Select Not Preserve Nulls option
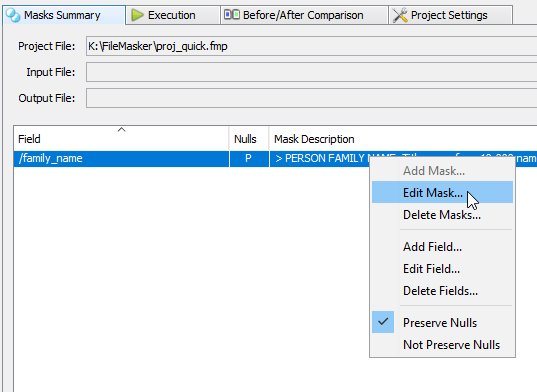The image size is (537, 392). 442,345
